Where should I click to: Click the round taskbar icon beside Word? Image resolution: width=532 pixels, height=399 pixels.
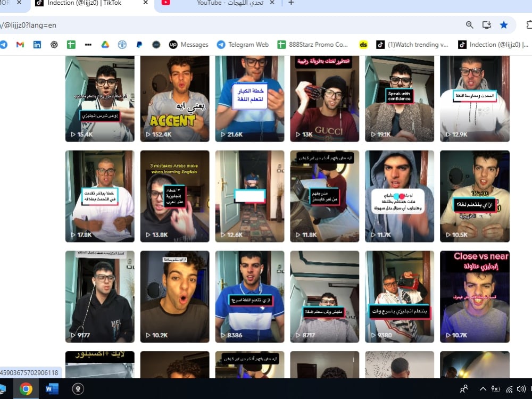78,389
